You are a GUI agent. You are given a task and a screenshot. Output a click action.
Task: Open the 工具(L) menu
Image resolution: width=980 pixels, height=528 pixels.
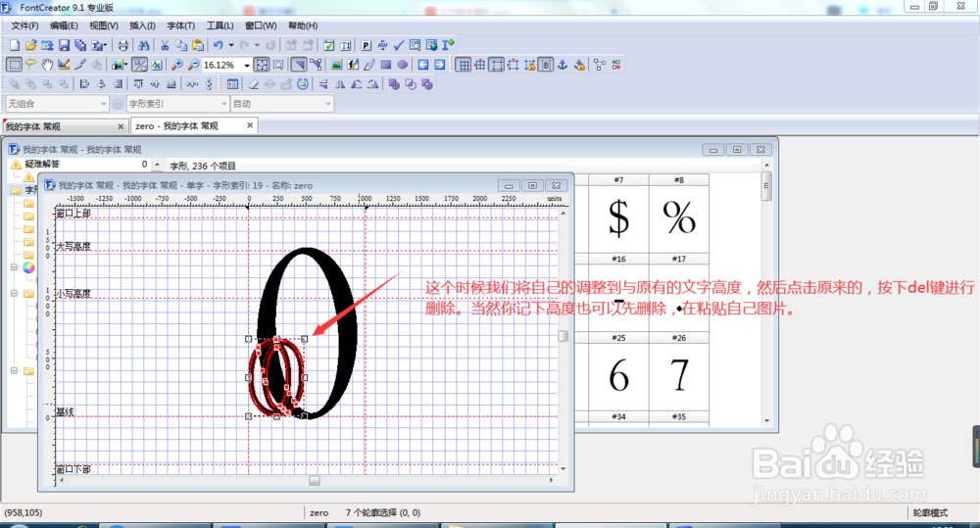pos(220,25)
